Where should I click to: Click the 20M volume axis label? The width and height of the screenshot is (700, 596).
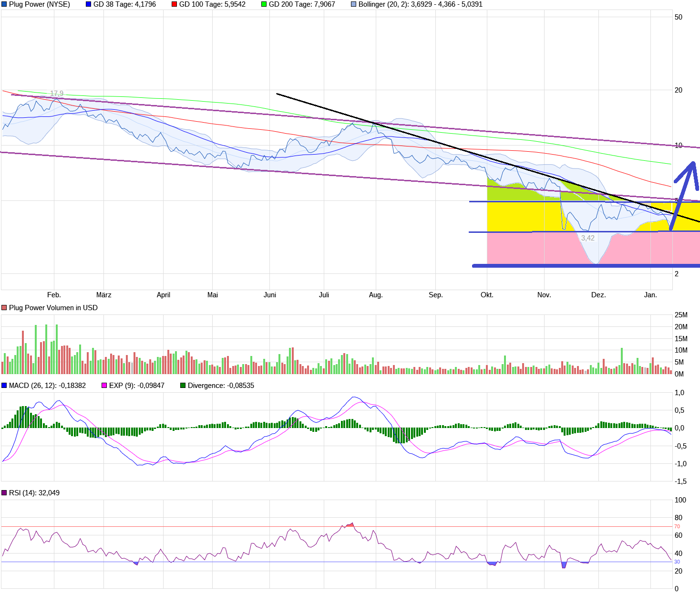pos(681,327)
